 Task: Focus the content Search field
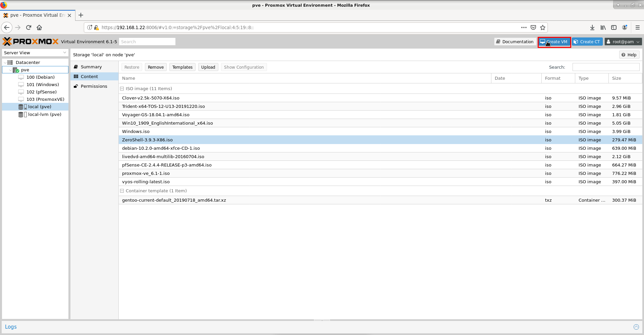[x=606, y=67]
